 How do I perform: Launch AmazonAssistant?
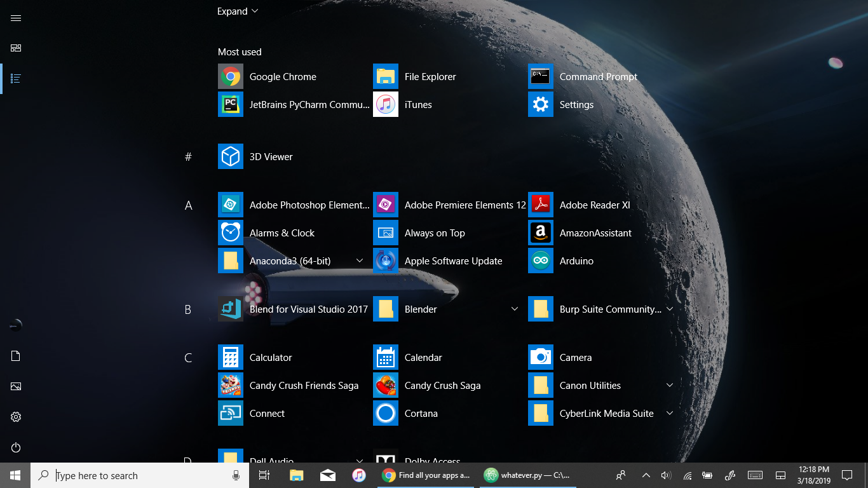[604, 233]
